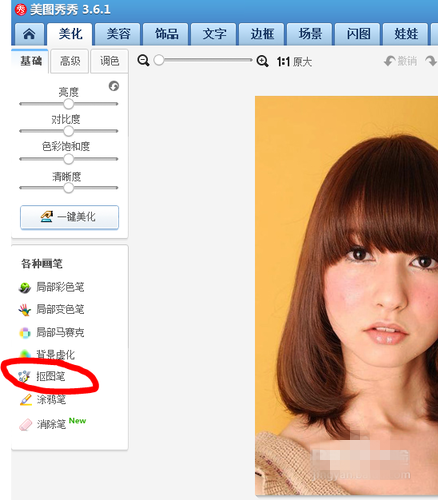Switch to the 美化 tab
Image resolution: width=438 pixels, height=500 pixels.
click(x=70, y=34)
